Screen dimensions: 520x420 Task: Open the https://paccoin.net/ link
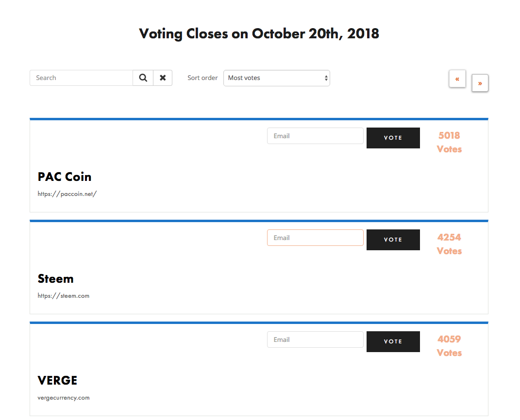tap(67, 194)
